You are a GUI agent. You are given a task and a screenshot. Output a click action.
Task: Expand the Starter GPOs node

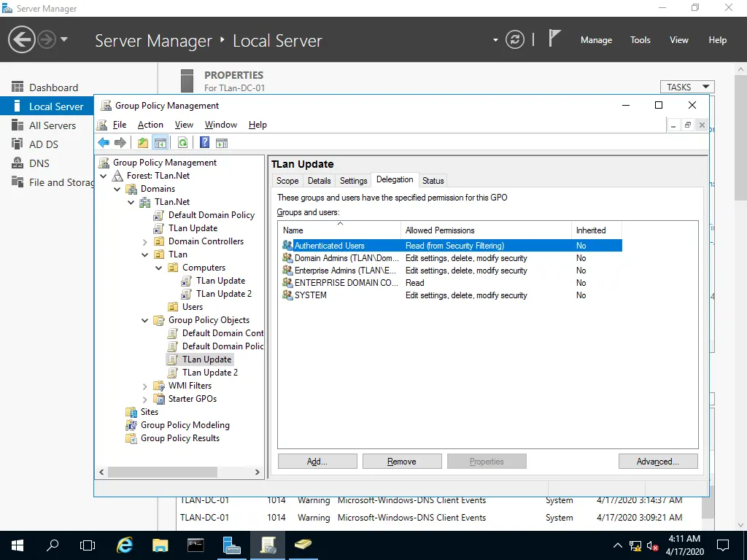click(x=145, y=399)
